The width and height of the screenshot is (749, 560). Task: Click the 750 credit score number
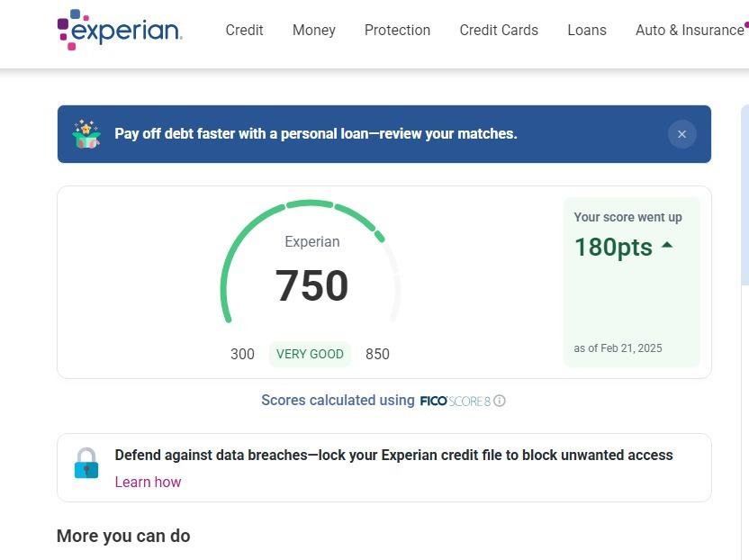(x=311, y=286)
